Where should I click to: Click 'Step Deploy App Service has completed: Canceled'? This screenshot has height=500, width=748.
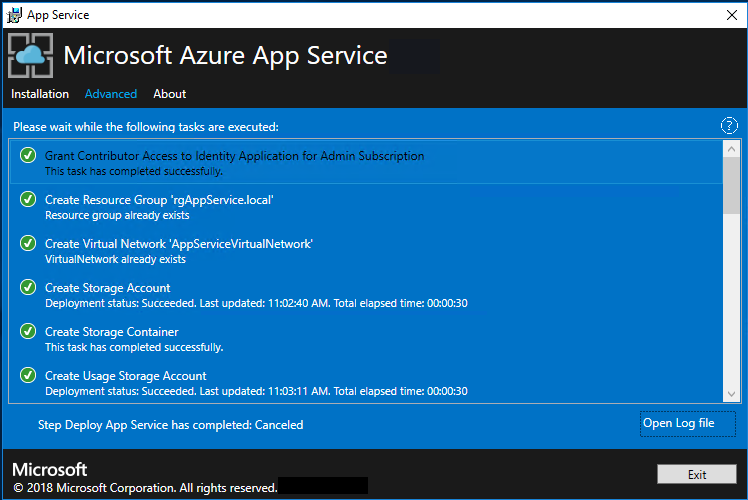point(170,425)
